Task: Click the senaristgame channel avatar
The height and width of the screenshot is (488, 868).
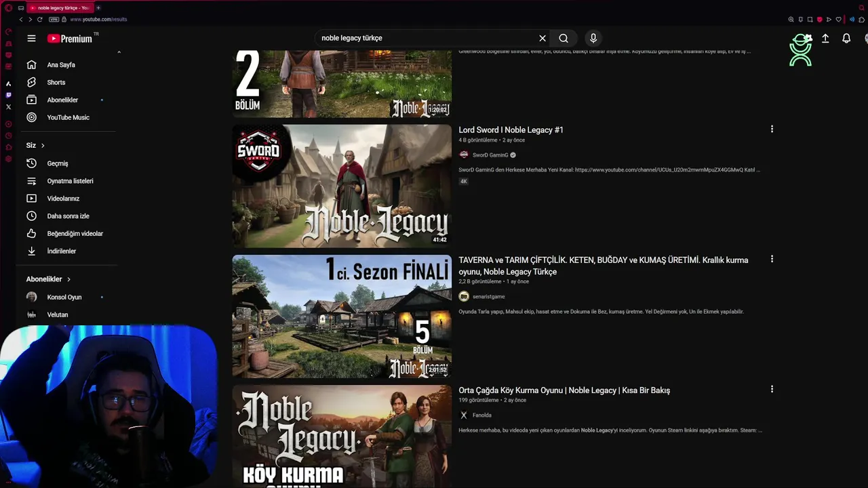Action: pos(464,297)
